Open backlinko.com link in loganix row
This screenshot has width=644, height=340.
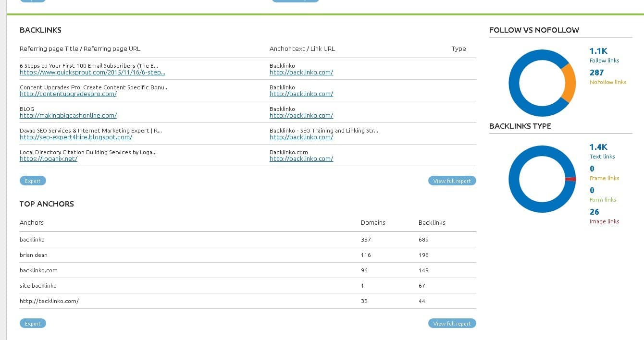301,159
